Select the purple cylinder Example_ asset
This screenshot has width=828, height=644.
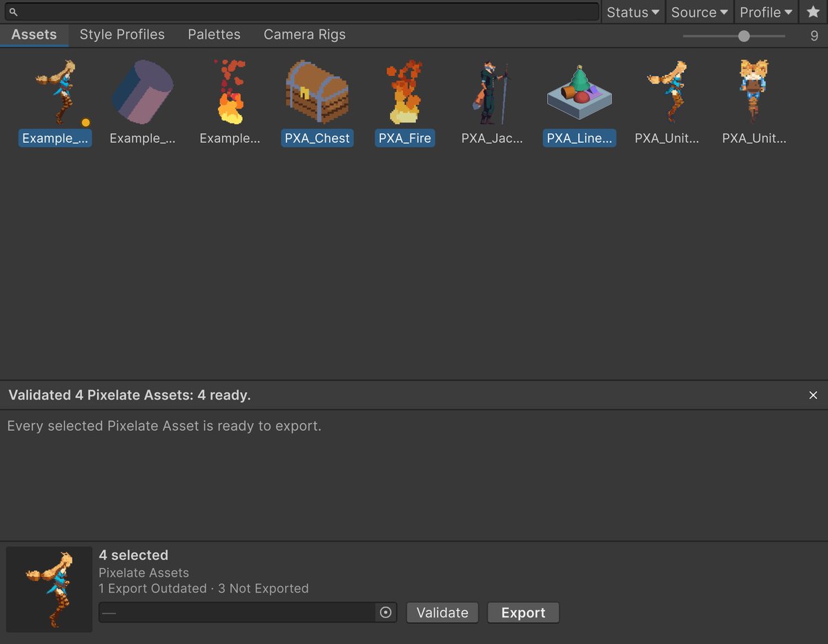[x=143, y=91]
